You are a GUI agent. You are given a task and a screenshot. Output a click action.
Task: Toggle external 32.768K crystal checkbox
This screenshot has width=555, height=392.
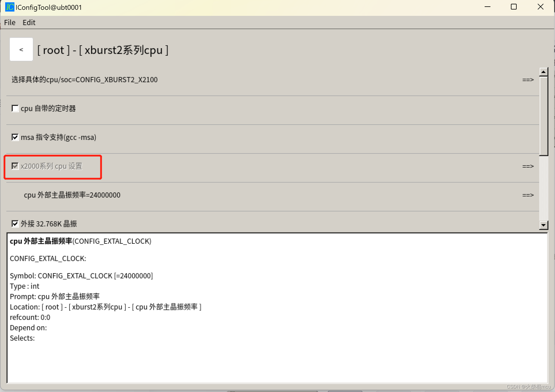(x=15, y=224)
